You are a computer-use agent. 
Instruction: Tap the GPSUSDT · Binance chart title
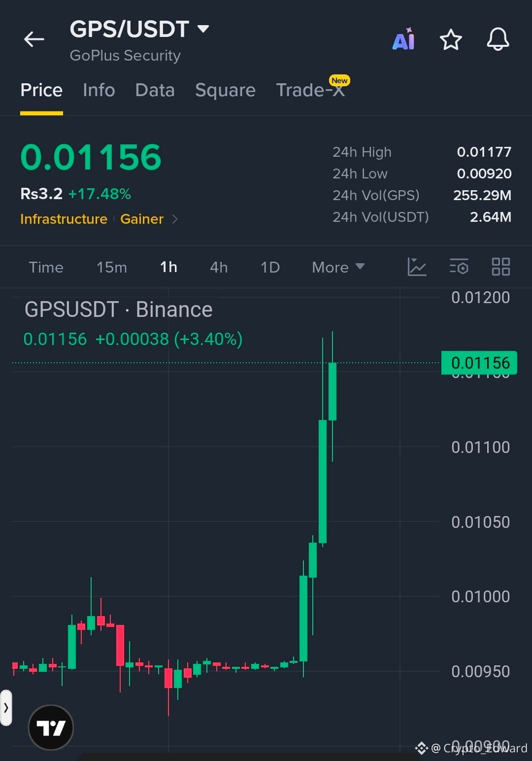tap(118, 310)
